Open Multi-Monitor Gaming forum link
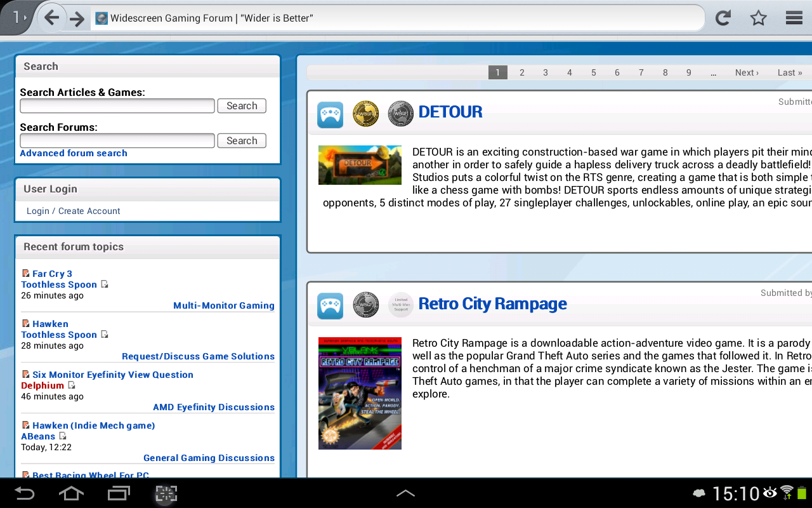The width and height of the screenshot is (812, 508). coord(224,305)
